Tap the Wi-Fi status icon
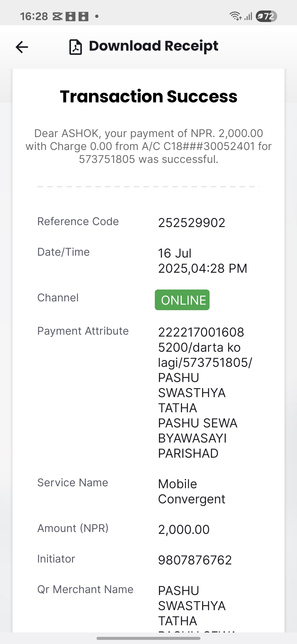 [x=236, y=17]
